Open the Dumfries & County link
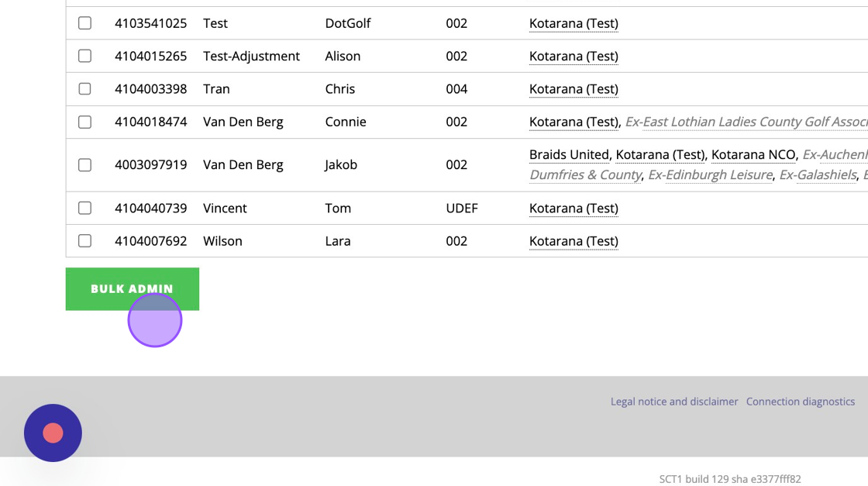868x486 pixels. (585, 175)
